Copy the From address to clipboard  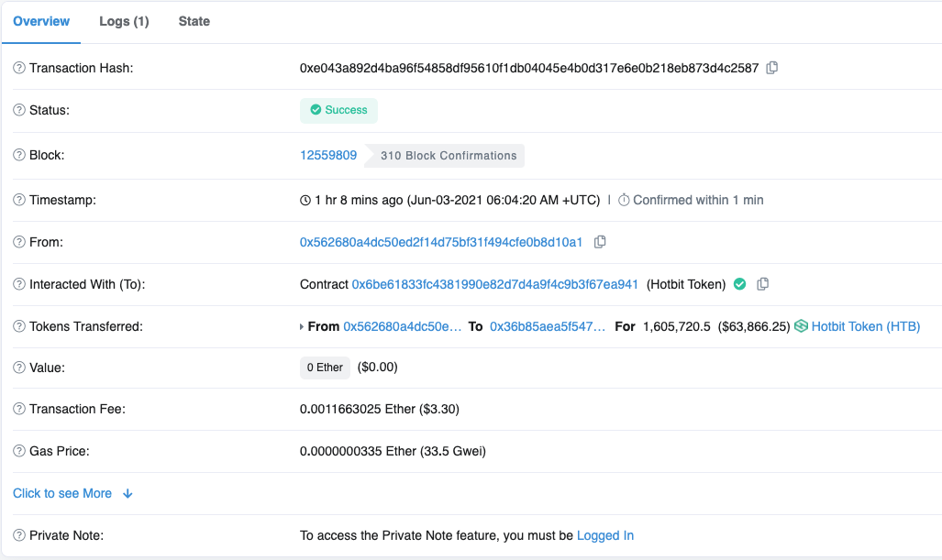tap(600, 242)
